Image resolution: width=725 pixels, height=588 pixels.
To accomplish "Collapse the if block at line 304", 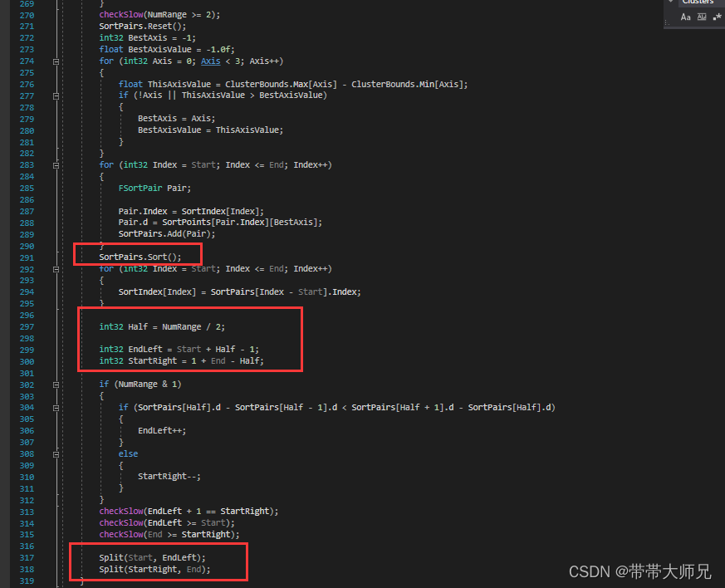I will click(x=56, y=408).
